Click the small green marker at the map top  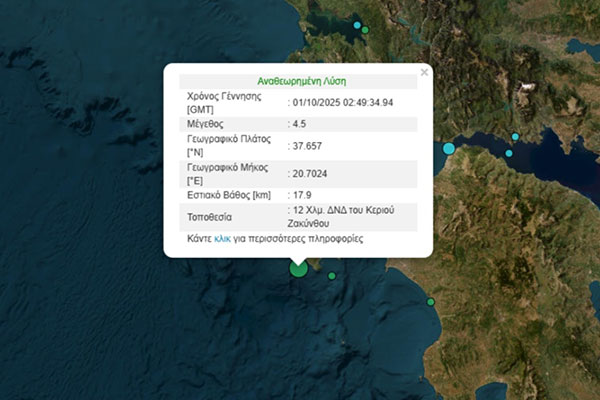point(365,30)
